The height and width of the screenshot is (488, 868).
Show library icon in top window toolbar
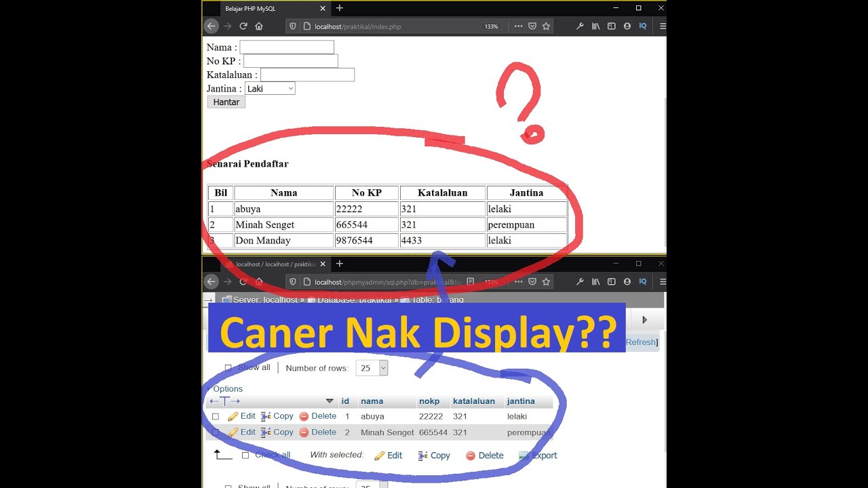tap(595, 26)
